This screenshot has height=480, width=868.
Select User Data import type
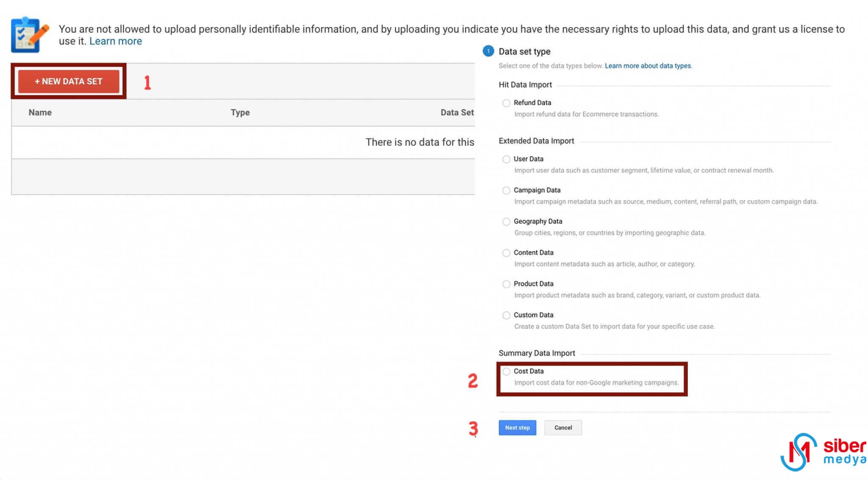(x=505, y=159)
